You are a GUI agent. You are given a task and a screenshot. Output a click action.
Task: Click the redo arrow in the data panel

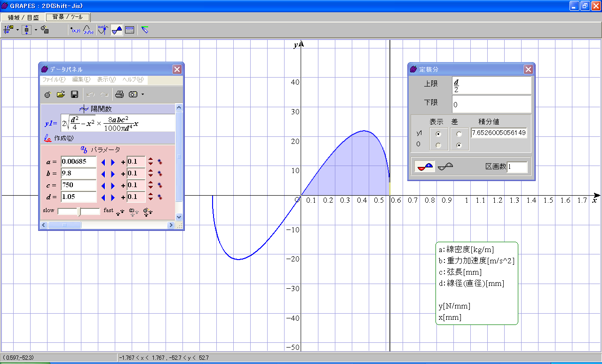tap(104, 95)
